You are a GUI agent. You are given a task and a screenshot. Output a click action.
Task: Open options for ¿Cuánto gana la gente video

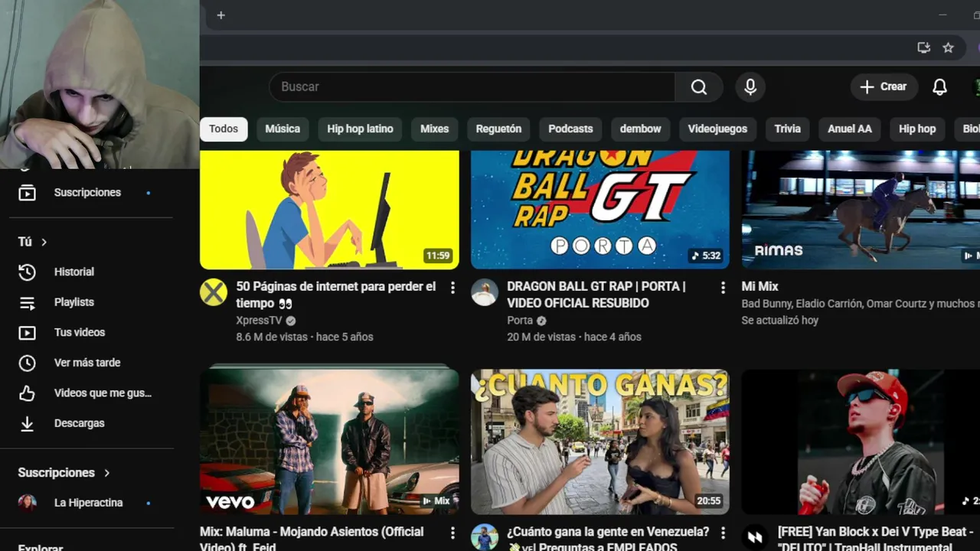coord(723,533)
